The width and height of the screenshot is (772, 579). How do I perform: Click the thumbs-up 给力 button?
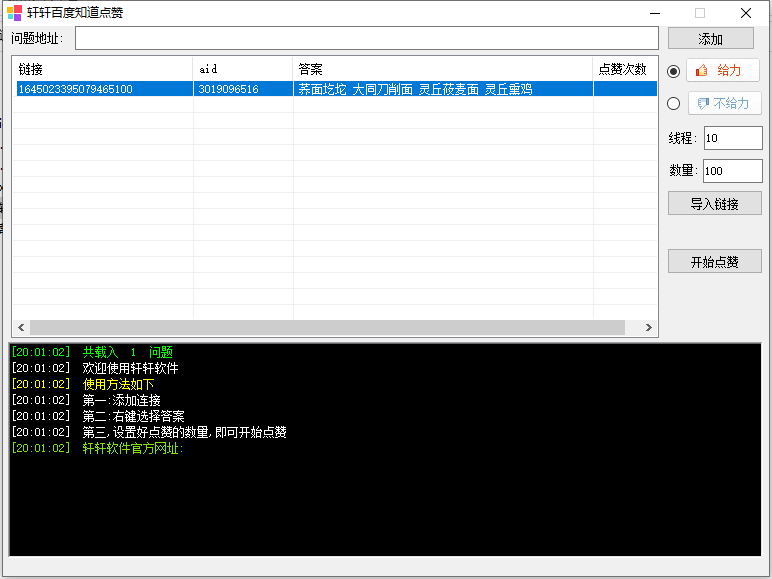(723, 70)
